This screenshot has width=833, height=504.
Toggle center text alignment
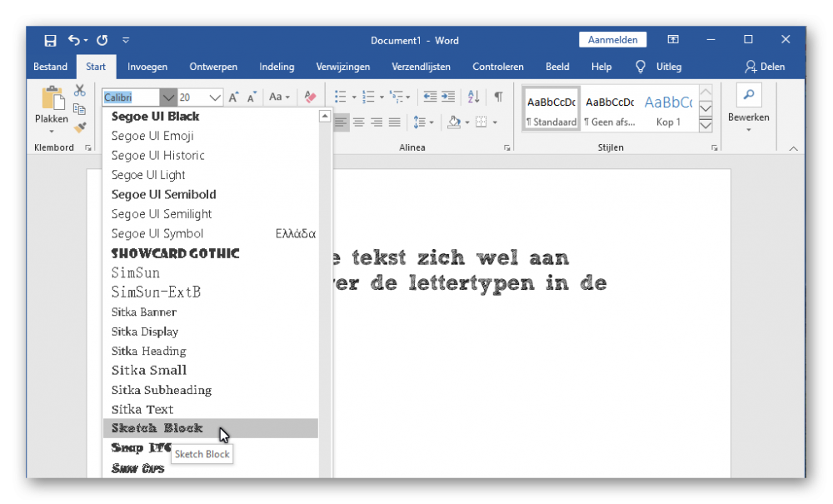pyautogui.click(x=358, y=122)
